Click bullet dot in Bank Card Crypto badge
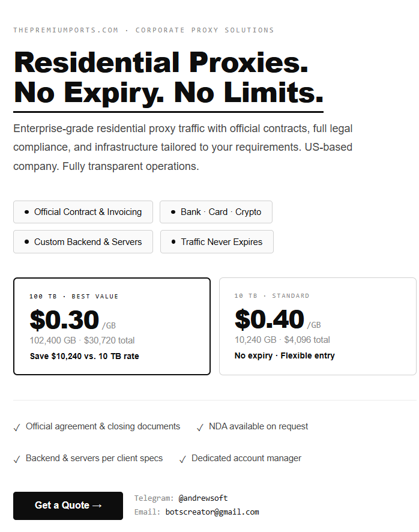Screen dimensions: 419x532 coord(173,212)
